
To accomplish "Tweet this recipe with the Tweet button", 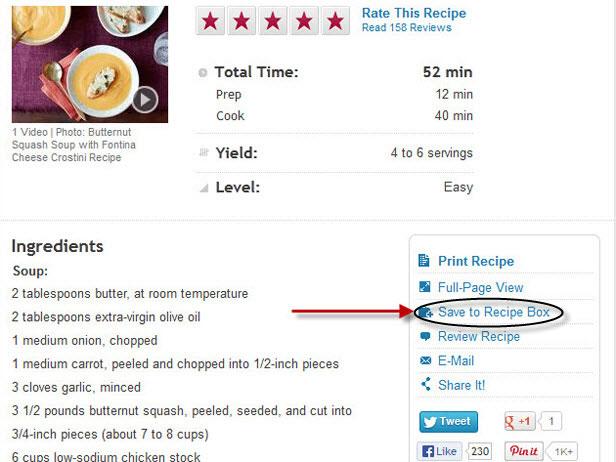I will pyautogui.click(x=449, y=422).
